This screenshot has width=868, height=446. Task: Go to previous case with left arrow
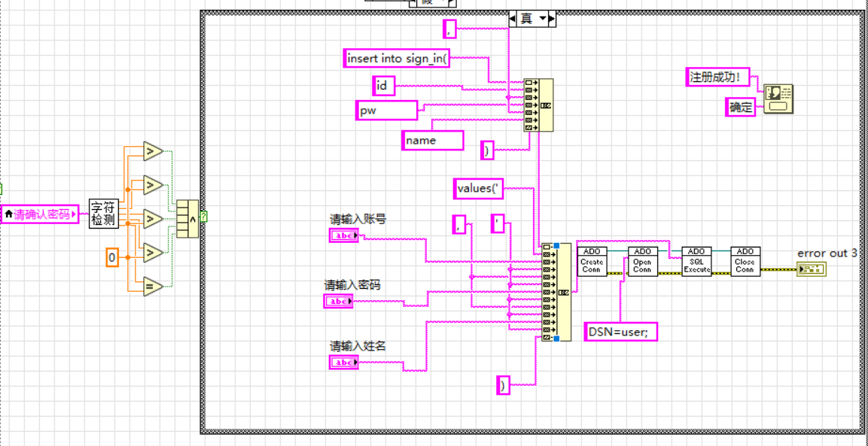[x=513, y=19]
